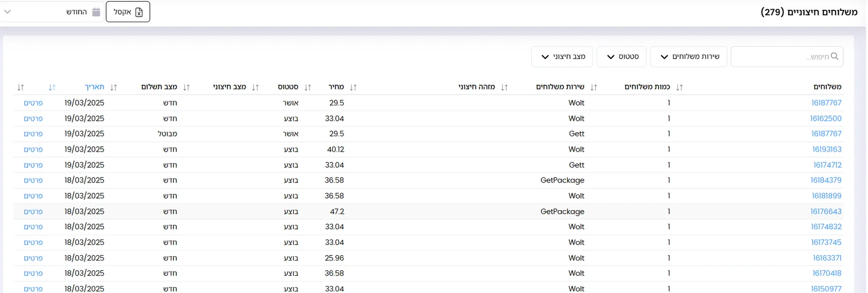Screen dimensions: 868x293
Task: Click sort arrows above the פרטים column
Action: (21, 87)
